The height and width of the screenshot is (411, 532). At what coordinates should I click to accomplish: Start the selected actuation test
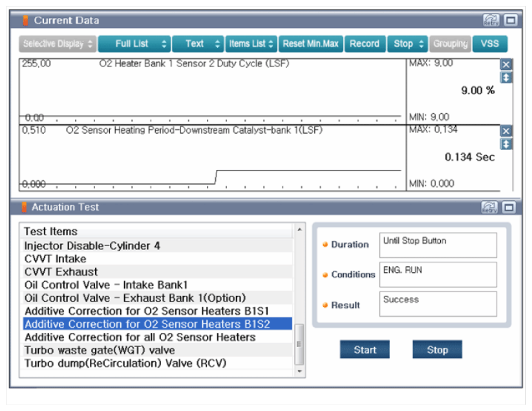coord(365,350)
